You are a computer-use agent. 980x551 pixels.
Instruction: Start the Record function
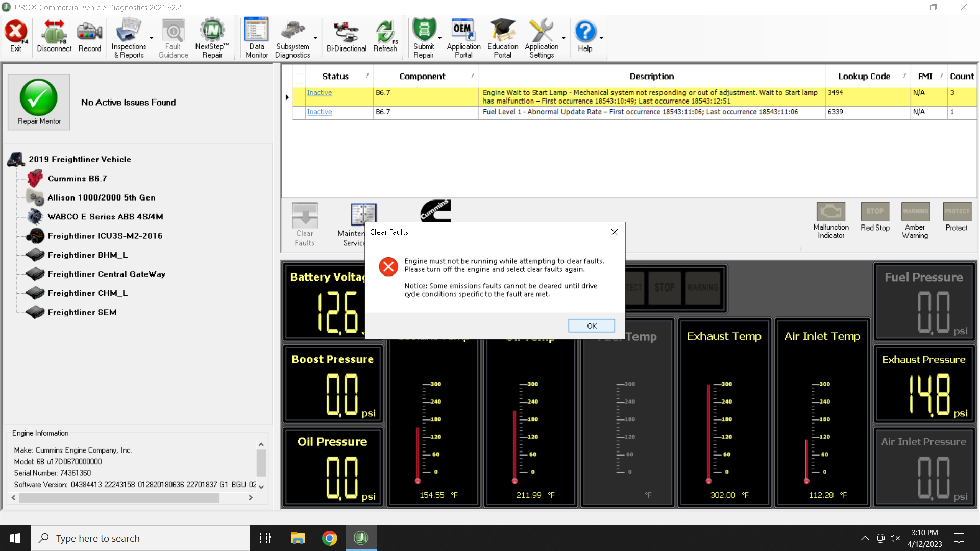[x=90, y=36]
